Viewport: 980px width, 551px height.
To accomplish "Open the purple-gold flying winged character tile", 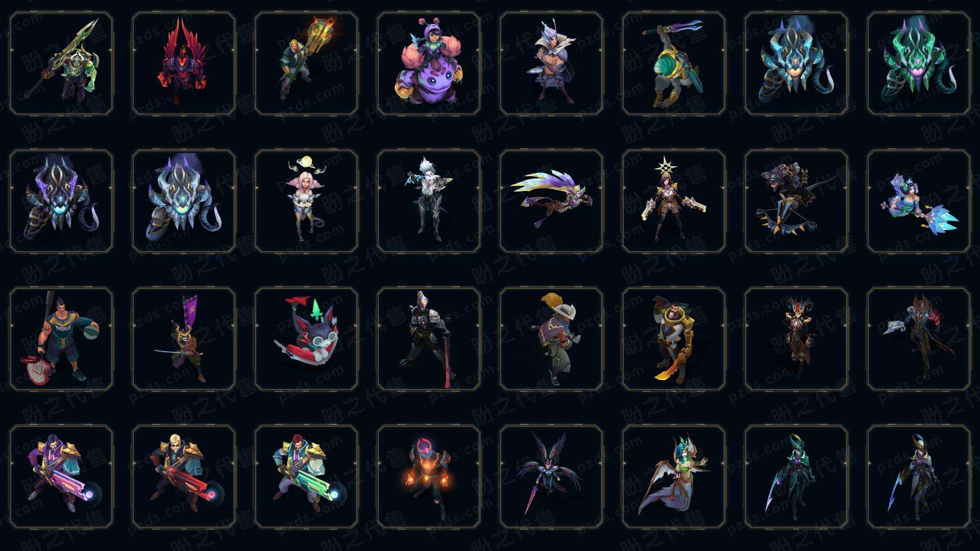I will point(551,202).
